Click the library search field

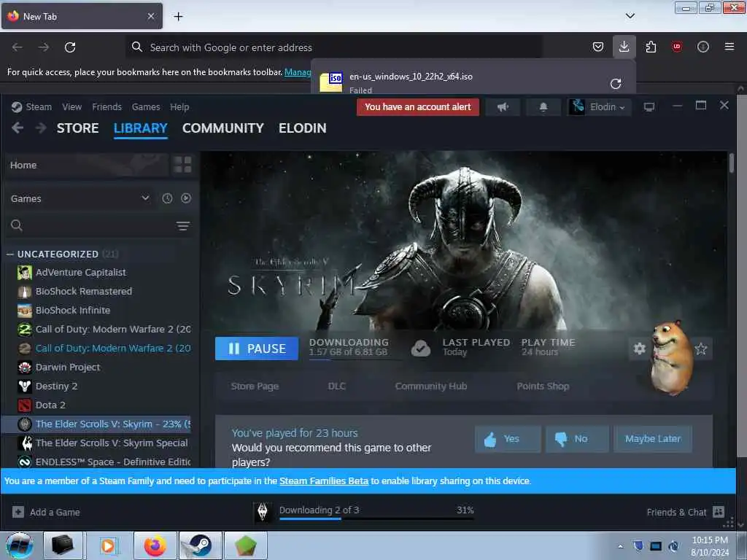click(x=90, y=225)
